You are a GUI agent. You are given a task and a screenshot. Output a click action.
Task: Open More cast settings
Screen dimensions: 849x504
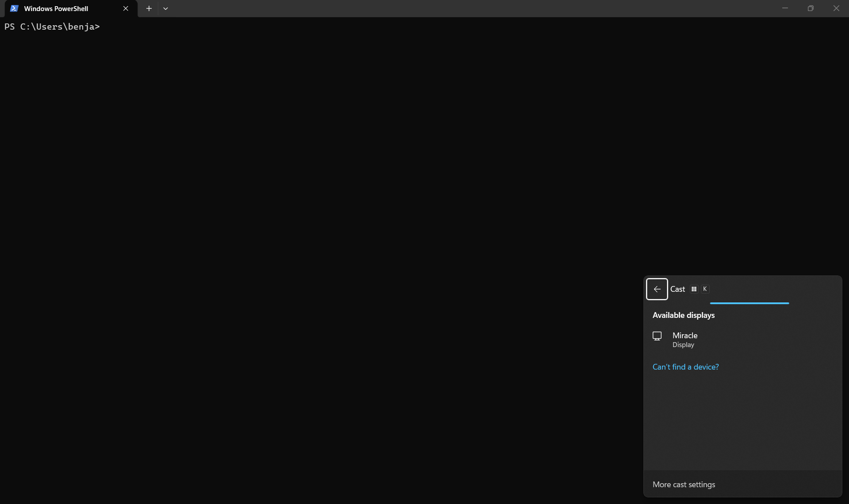coord(684,485)
